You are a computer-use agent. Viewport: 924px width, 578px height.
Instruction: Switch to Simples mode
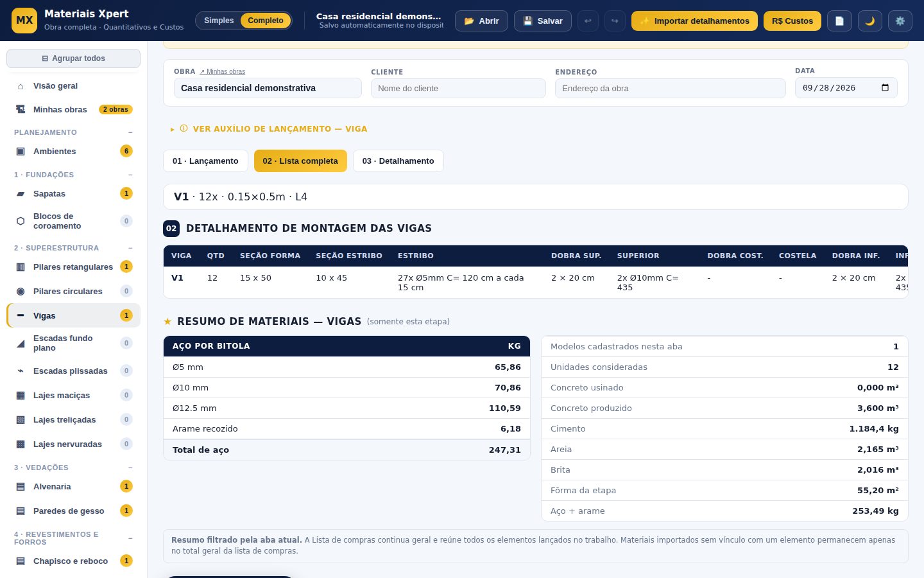219,21
